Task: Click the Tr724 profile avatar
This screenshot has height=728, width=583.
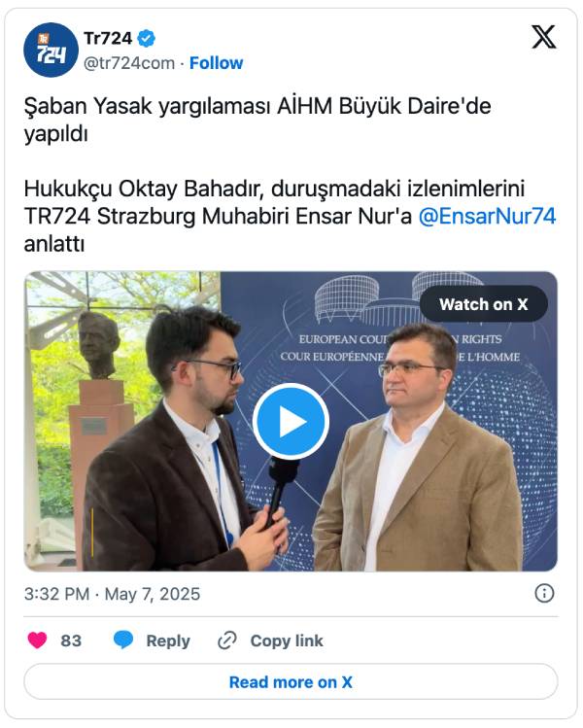Action: pyautogui.click(x=51, y=50)
